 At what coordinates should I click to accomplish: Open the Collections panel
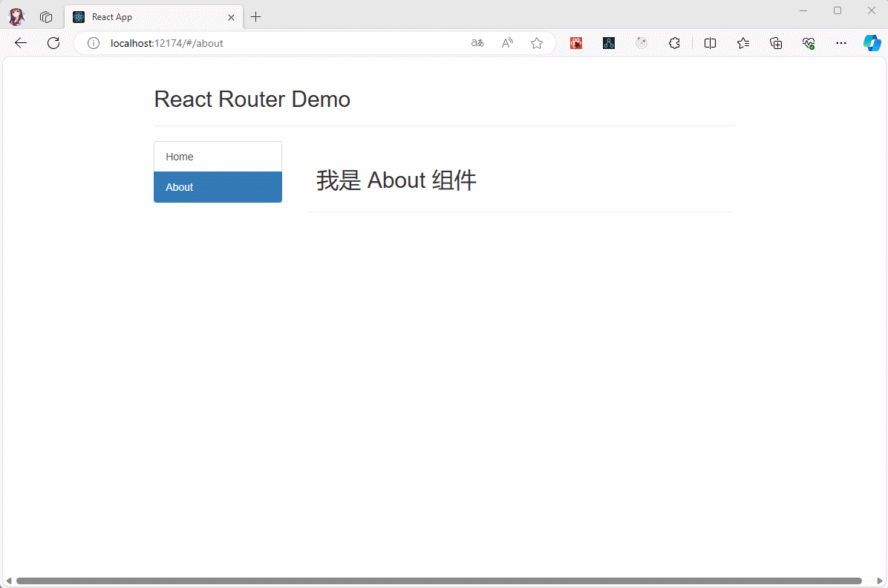coord(776,43)
